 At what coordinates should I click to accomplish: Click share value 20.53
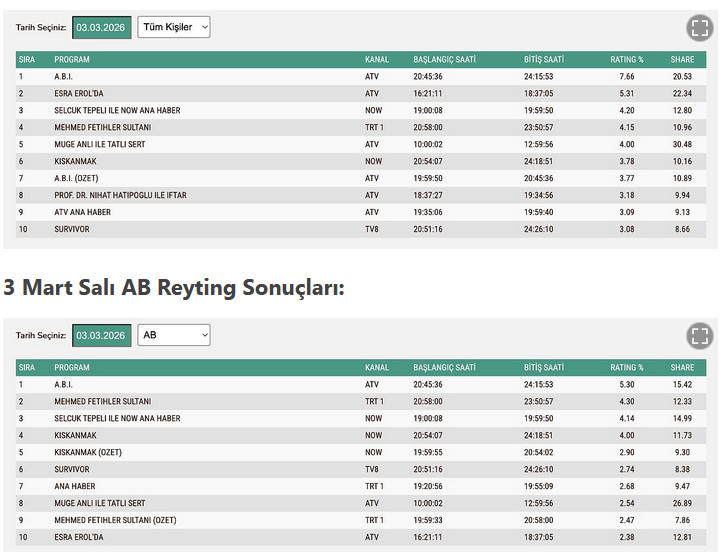tap(682, 76)
